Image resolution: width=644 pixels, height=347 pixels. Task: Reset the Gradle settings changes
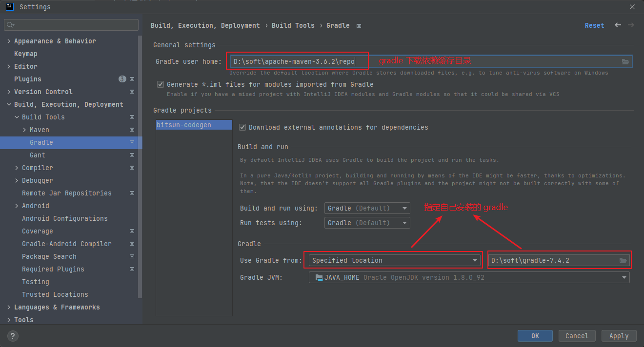[x=594, y=25]
